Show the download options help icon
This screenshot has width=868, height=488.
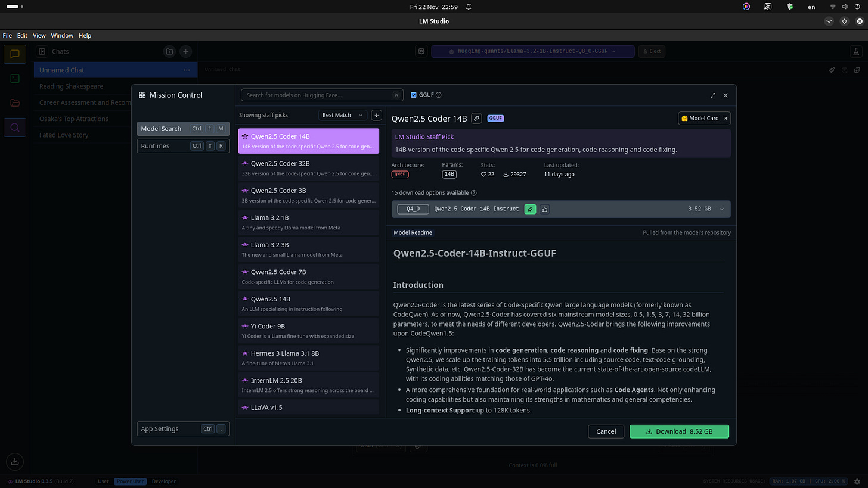tap(474, 193)
